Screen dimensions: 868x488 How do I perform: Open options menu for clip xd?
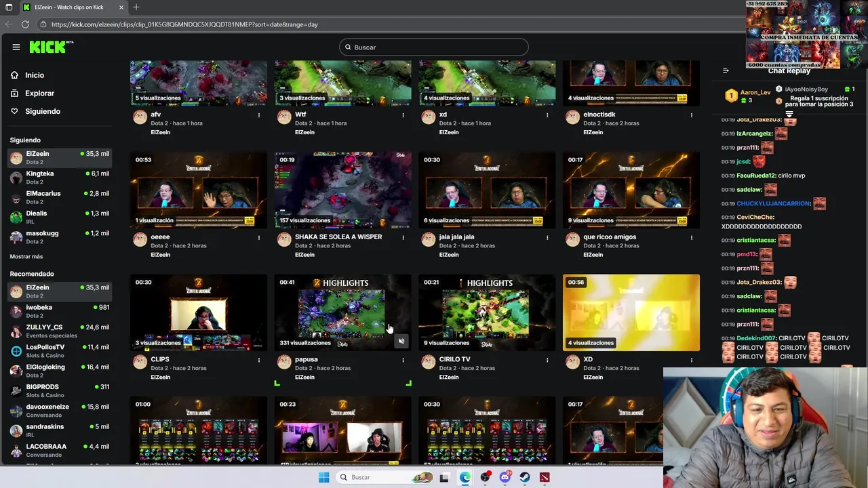(x=547, y=115)
